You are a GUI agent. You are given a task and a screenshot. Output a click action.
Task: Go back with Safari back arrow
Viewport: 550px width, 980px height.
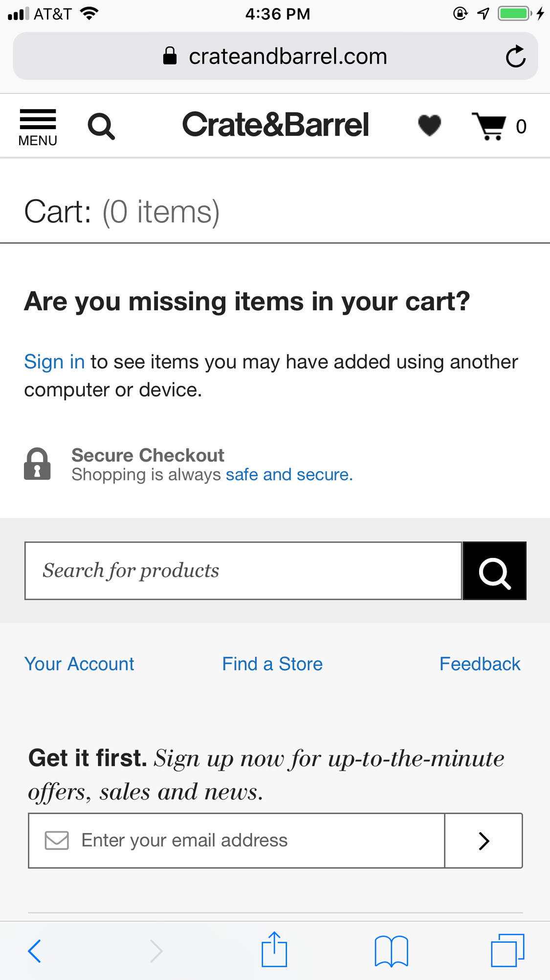[x=35, y=951]
